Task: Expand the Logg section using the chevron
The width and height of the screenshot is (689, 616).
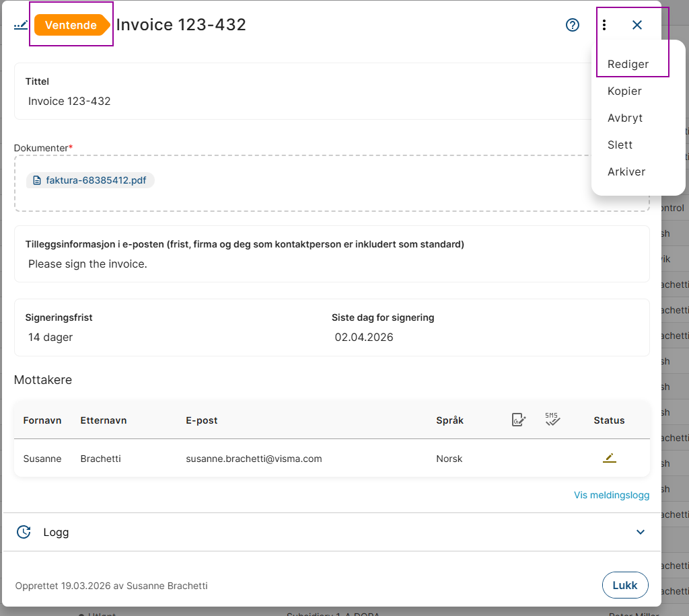Action: 640,532
